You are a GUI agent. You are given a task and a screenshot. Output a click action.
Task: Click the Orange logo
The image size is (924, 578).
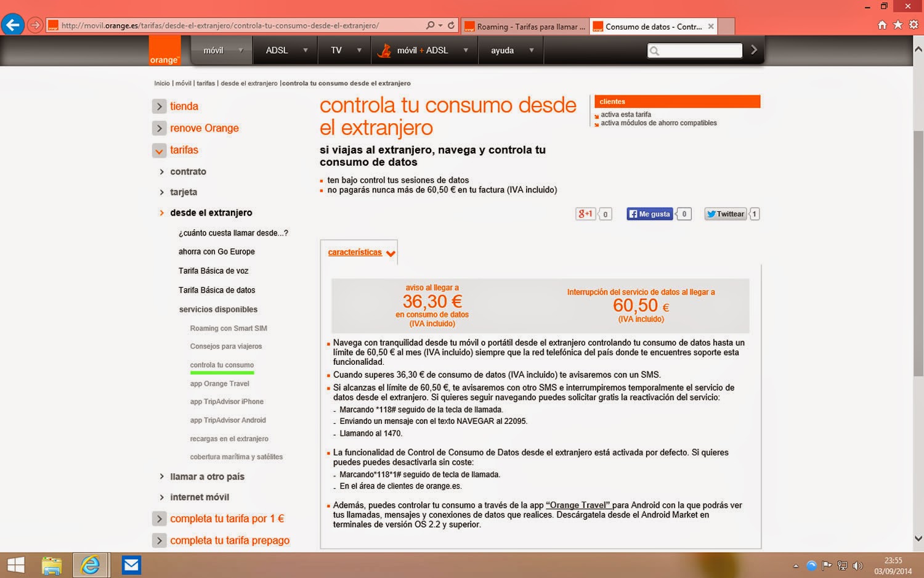click(x=164, y=52)
